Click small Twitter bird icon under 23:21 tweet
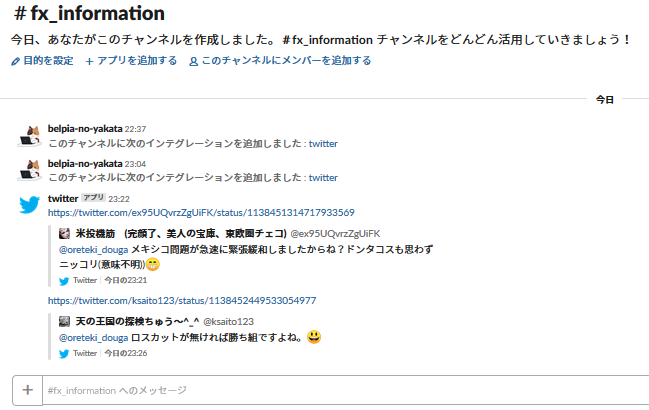The image size is (649, 410). [x=64, y=281]
